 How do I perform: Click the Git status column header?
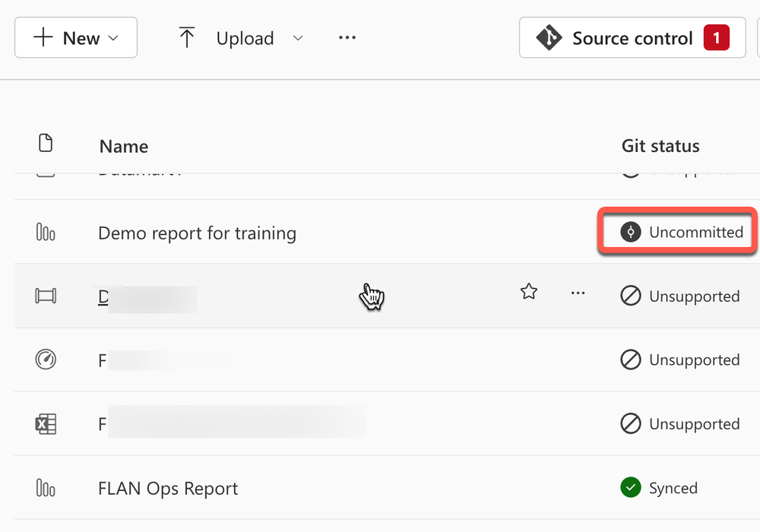[x=660, y=146]
